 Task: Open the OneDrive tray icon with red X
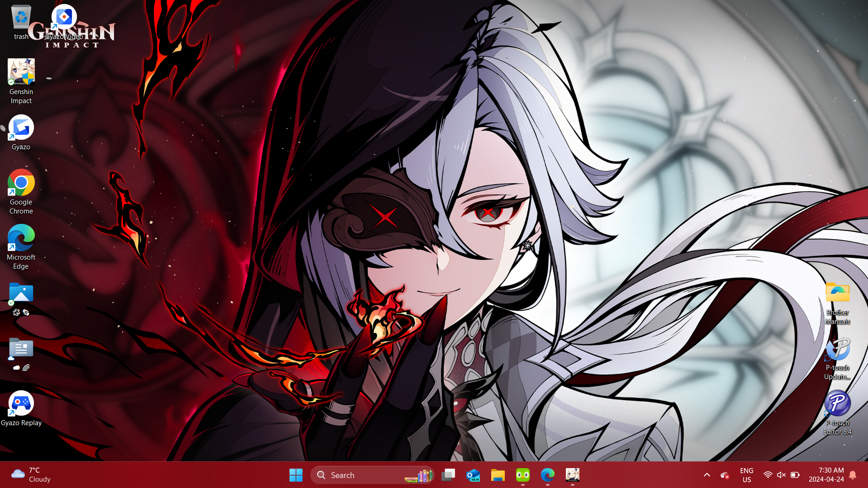(x=725, y=475)
